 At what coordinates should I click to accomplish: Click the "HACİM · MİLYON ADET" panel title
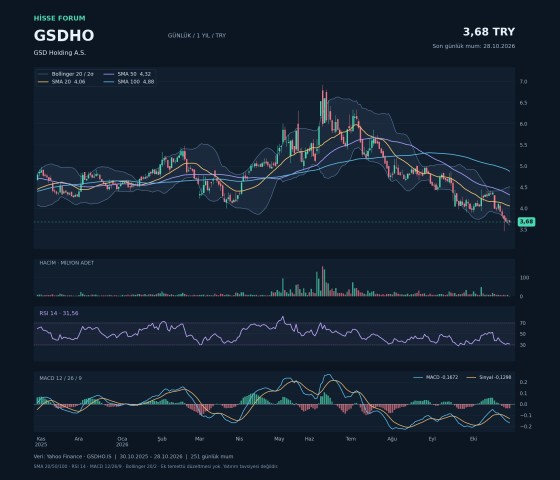pyautogui.click(x=67, y=263)
